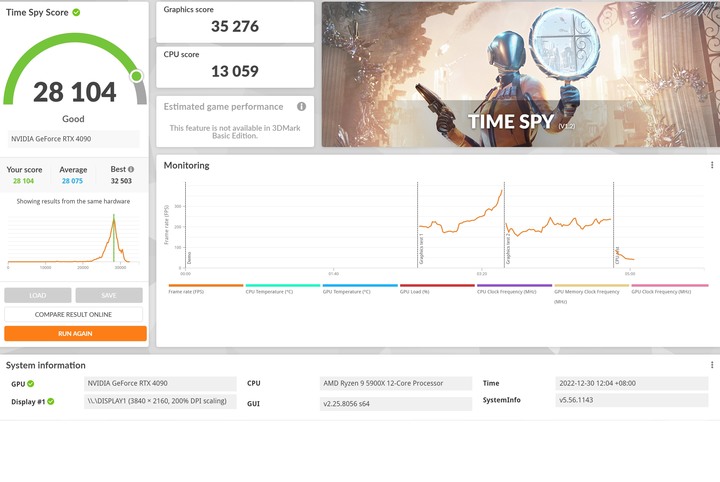Image resolution: width=720 pixels, height=482 pixels.
Task: Toggle the GPU Memory Clock Frequency legend
Action: pyautogui.click(x=591, y=293)
